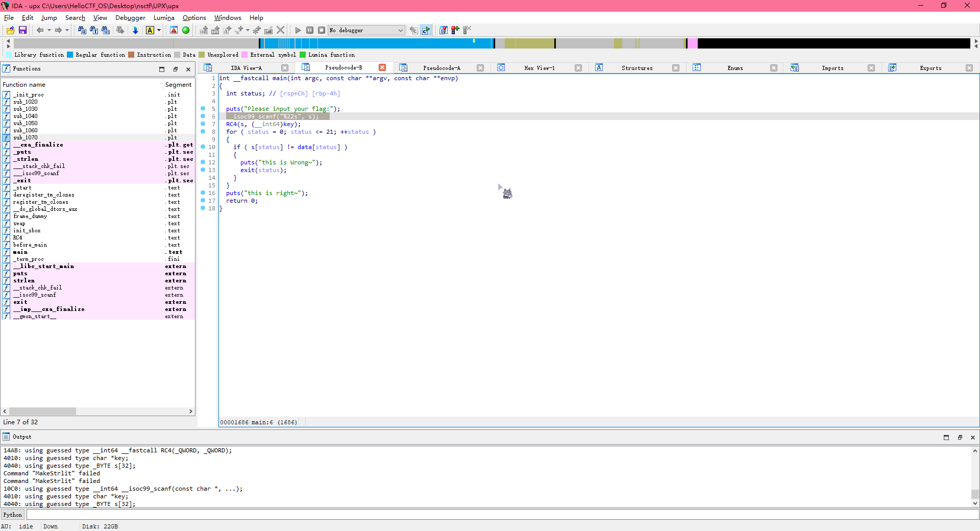Click the pause process icon

pos(310,31)
